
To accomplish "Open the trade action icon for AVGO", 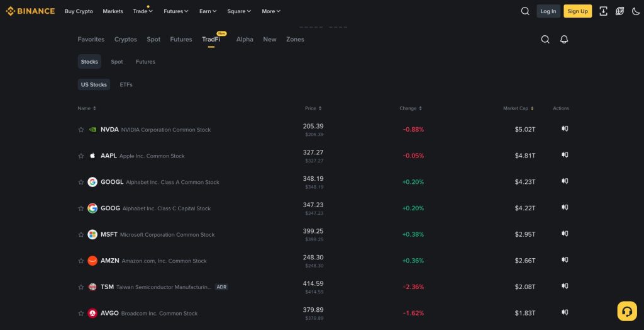I will pos(565,313).
